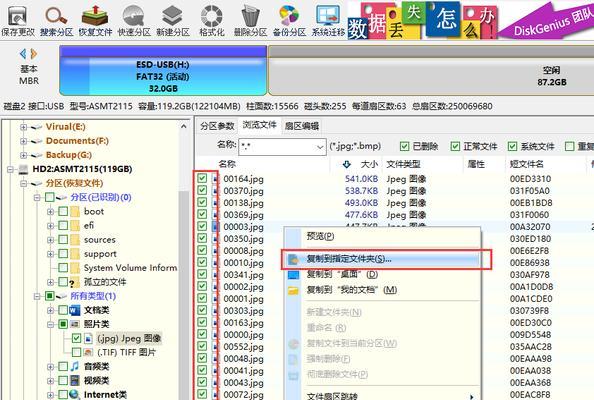Uncheck the checkbox for 00164.jpg
The height and width of the screenshot is (400, 594).
click(202, 178)
